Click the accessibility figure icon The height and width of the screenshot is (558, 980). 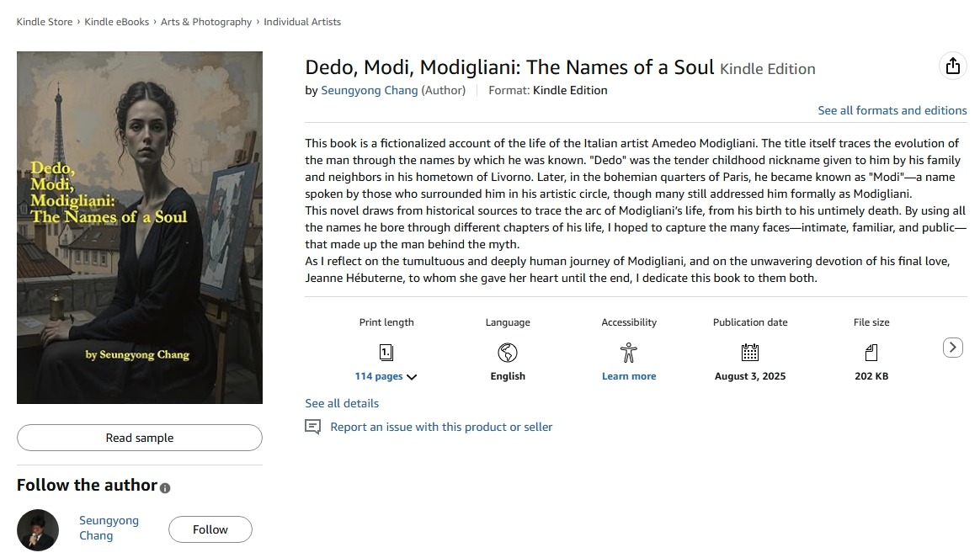tap(628, 352)
